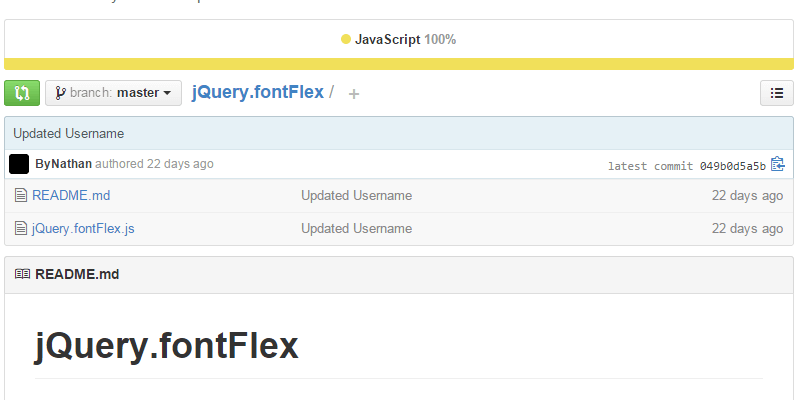Screen dimensions: 800x400
Task: Click the Updated Username latest commit title
Action: coord(68,134)
